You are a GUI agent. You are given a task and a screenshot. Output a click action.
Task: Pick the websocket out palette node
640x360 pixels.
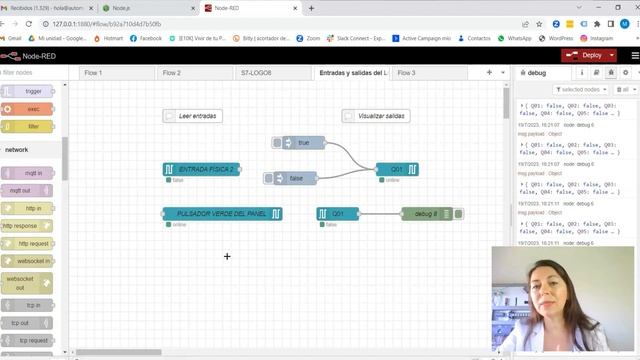[x=27, y=283]
